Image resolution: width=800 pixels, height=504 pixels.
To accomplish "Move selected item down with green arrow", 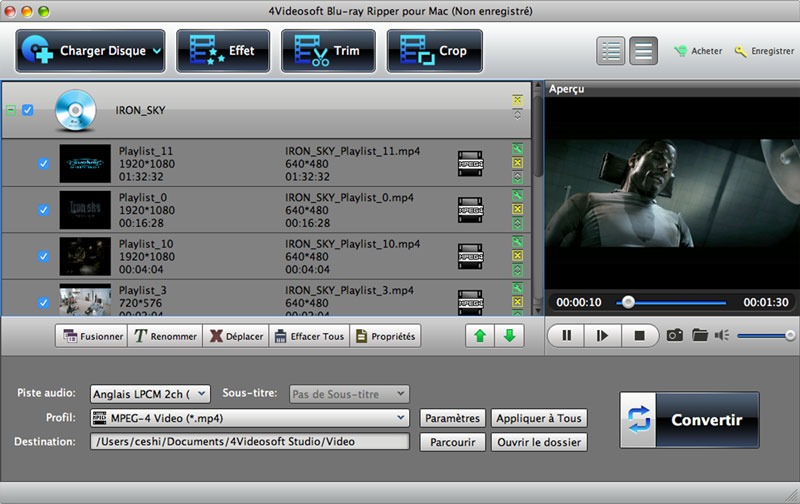I will point(509,336).
